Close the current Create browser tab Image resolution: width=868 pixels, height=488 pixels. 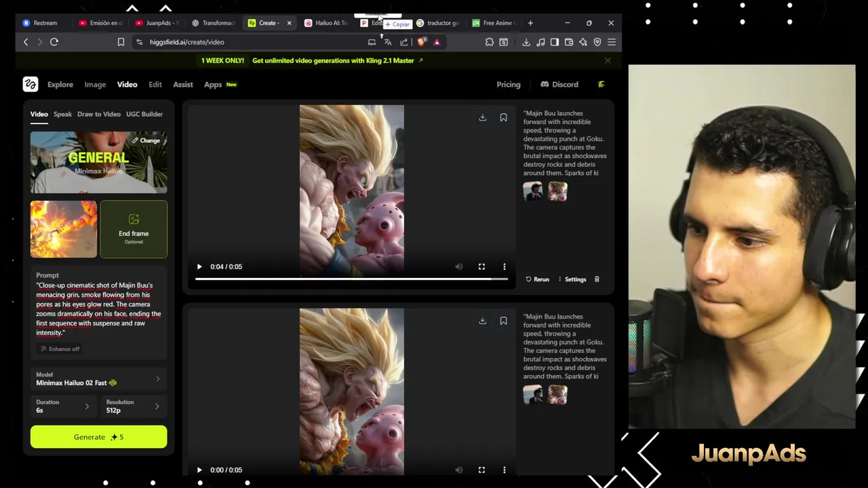pos(289,23)
